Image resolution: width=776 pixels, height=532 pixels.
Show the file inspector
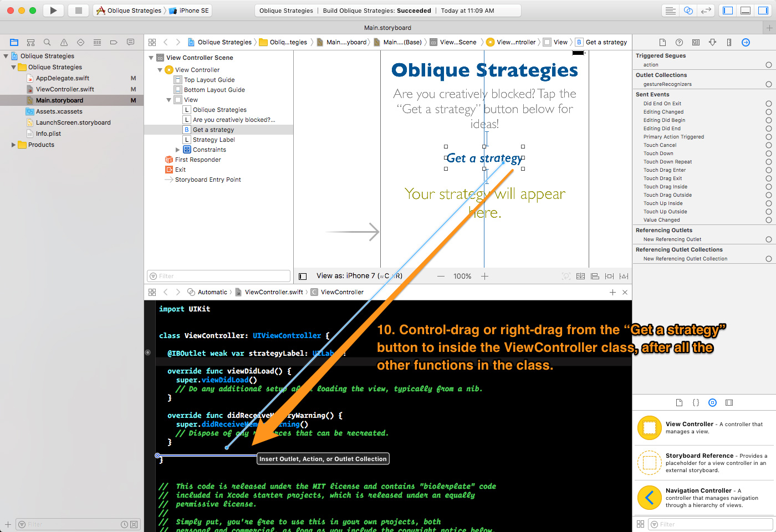coord(662,42)
